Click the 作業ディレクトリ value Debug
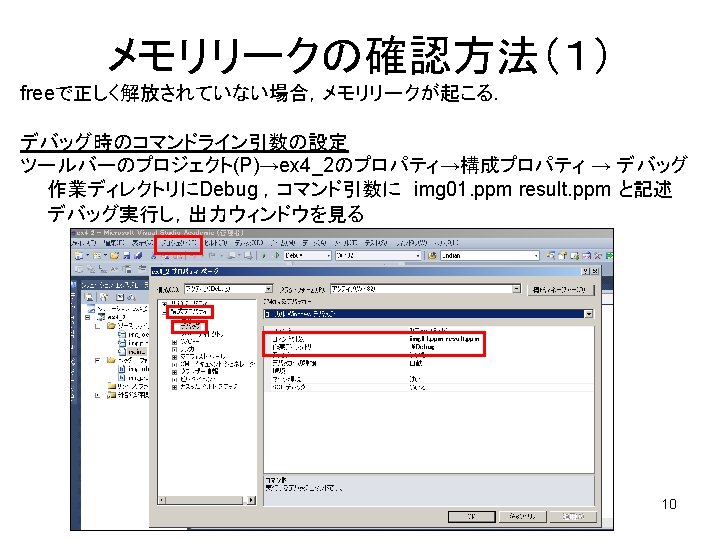 (x=422, y=347)
